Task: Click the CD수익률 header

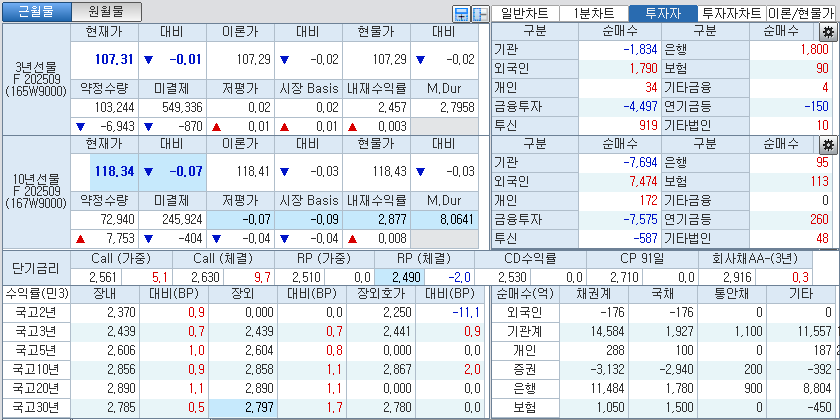Action: pyautogui.click(x=530, y=259)
